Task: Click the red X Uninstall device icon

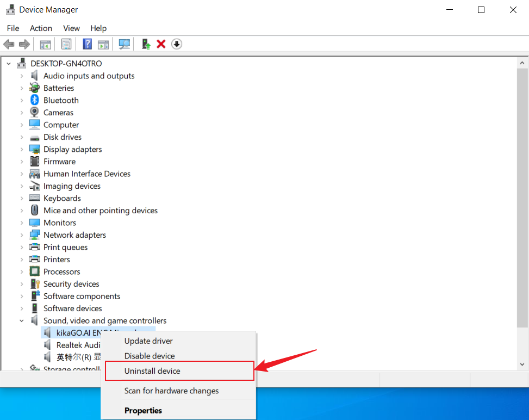Action: click(161, 44)
